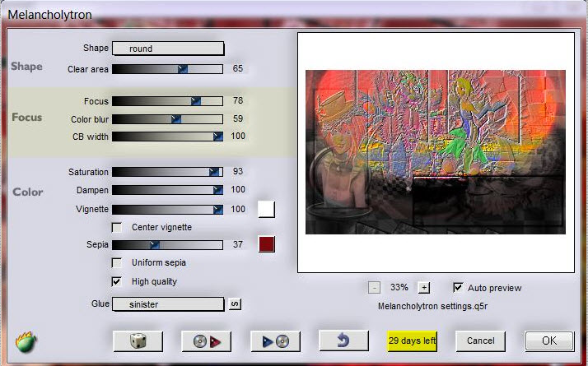Click the small S button beside Glue
The height and width of the screenshot is (366, 588).
click(235, 303)
